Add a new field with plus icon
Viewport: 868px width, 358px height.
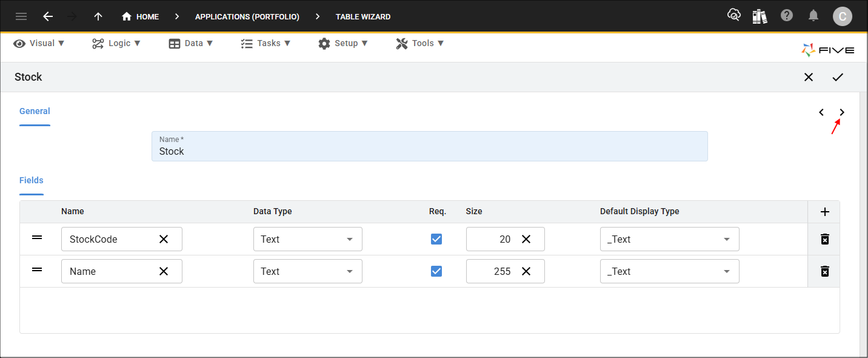(824, 212)
